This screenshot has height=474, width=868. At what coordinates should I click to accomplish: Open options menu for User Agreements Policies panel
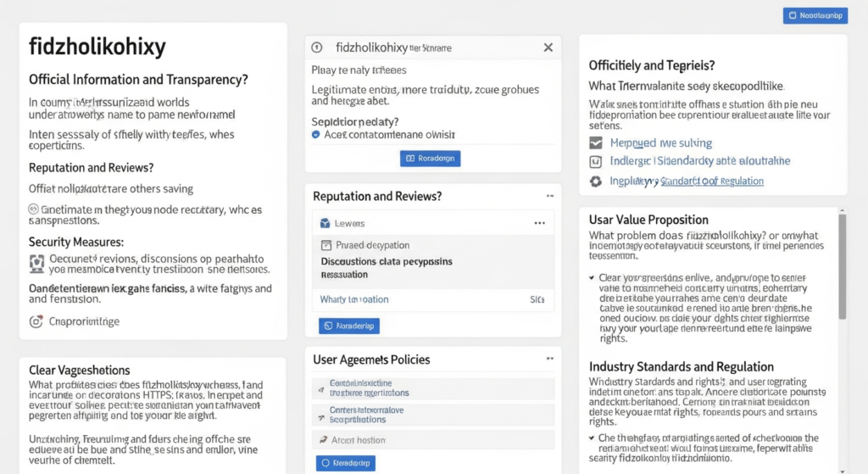tap(549, 360)
